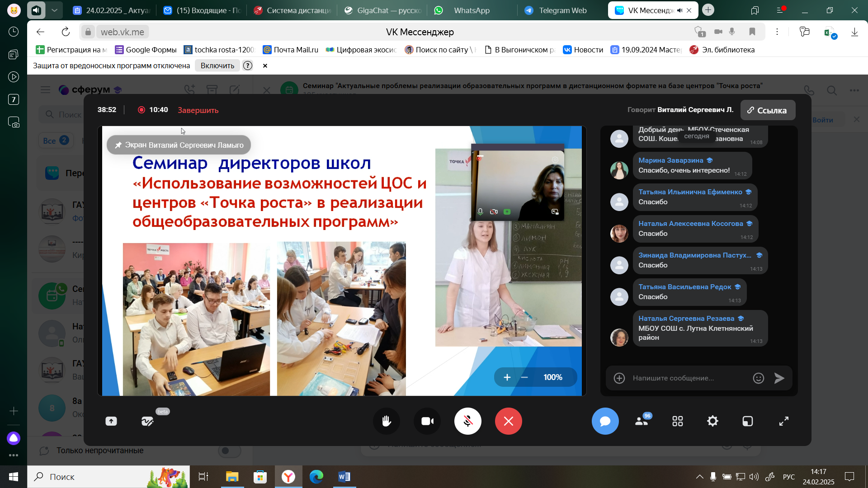
Task: Open emoji picker in call chat
Action: pyautogui.click(x=759, y=378)
